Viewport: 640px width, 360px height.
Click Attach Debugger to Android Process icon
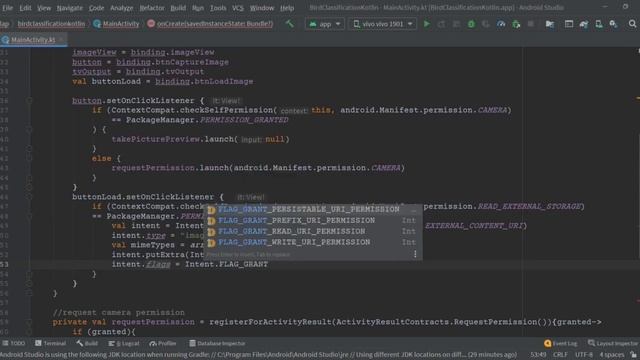pyautogui.click(x=516, y=24)
